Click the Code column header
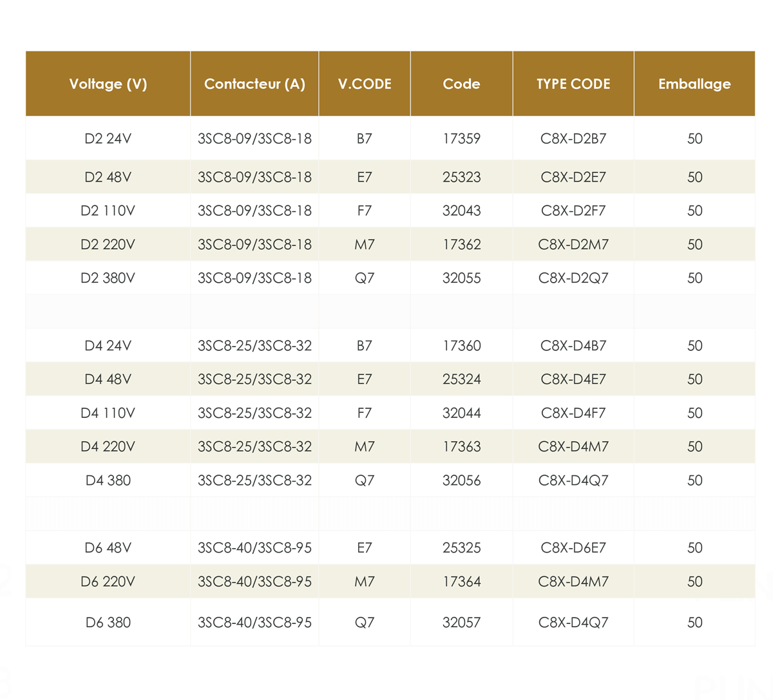Viewport: 773px width, 700px height. tap(461, 84)
